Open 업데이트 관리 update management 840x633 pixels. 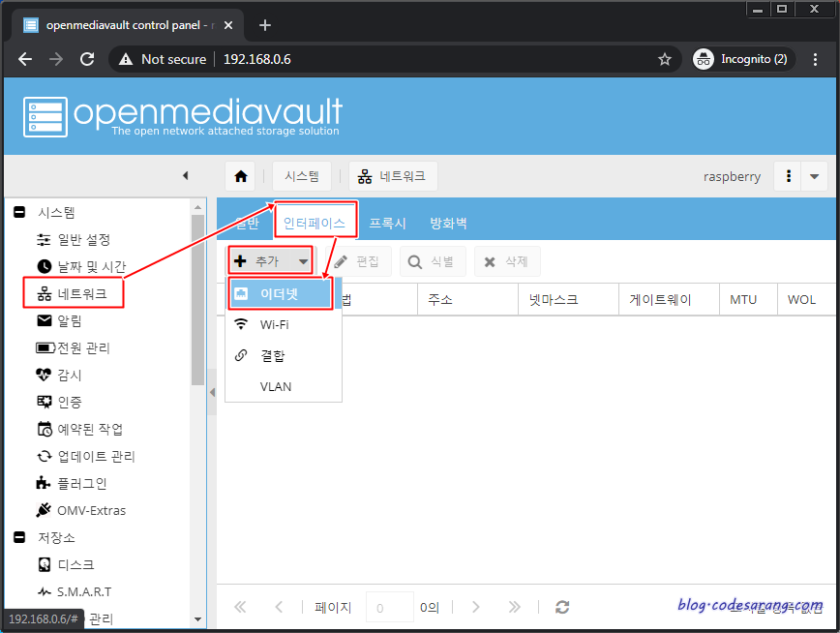tap(86, 456)
